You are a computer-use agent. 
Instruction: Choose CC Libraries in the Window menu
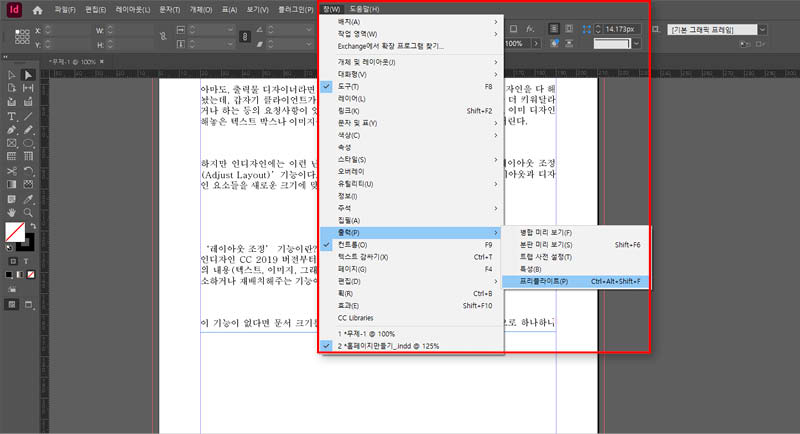411,318
